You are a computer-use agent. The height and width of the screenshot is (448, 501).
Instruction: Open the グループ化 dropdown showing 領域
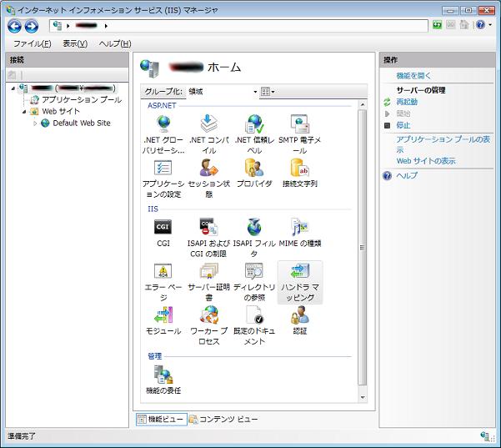[x=223, y=92]
